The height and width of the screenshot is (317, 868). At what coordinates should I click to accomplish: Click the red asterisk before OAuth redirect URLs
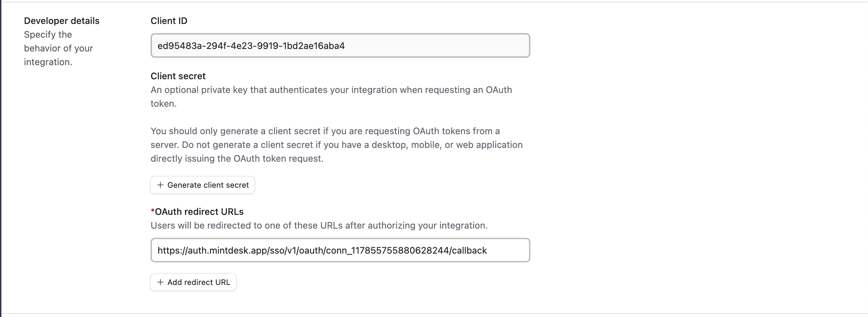(x=152, y=211)
